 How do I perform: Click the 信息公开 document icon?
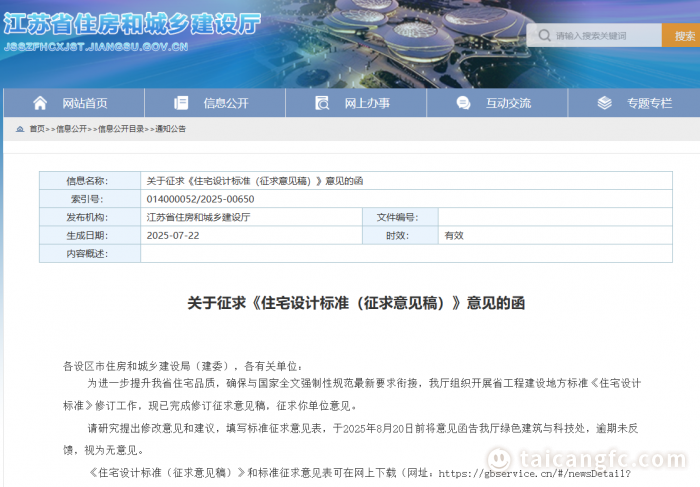(181, 103)
